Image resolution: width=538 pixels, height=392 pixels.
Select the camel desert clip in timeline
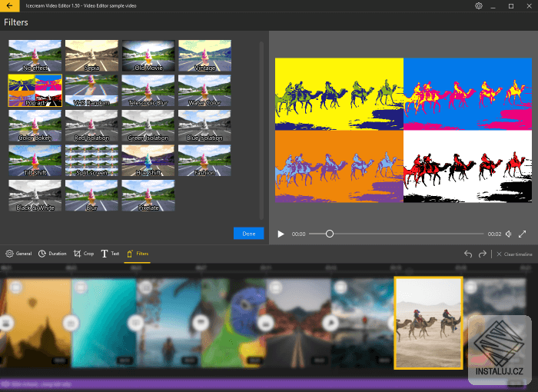click(429, 323)
